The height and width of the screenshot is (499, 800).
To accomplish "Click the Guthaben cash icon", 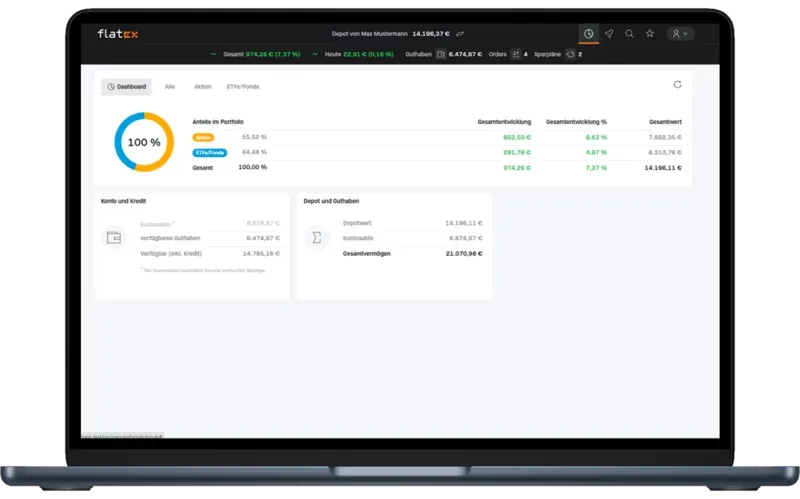I will [441, 54].
